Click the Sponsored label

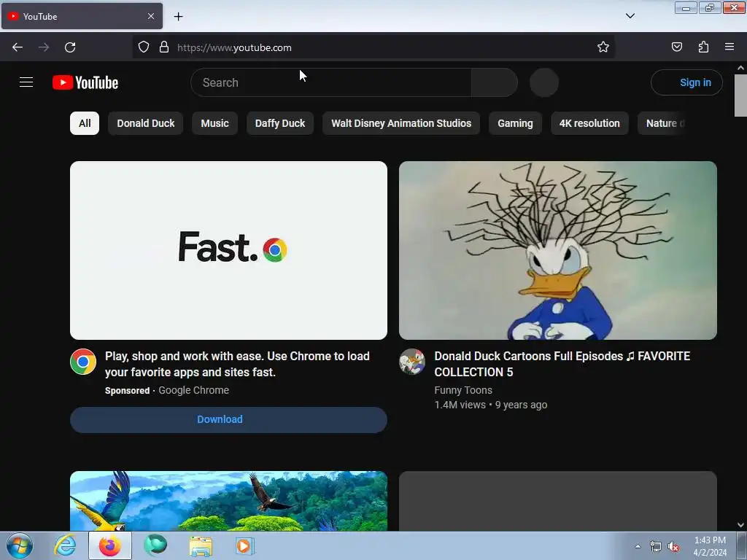(x=127, y=391)
